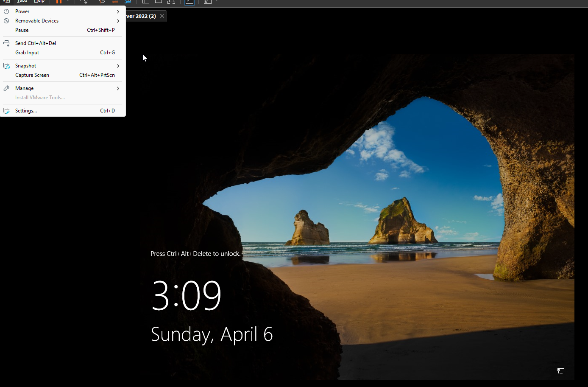The image size is (588, 387).
Task: Click the take snapshot toolbar icon
Action: click(x=102, y=2)
